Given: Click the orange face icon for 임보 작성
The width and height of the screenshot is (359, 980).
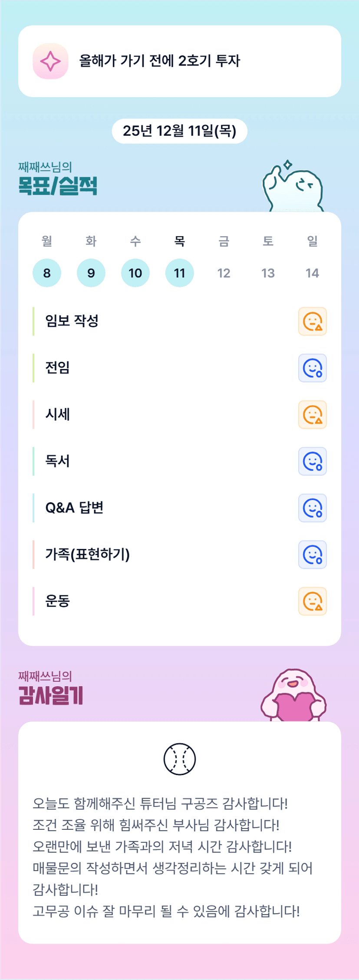Looking at the screenshot, I should coord(312,322).
